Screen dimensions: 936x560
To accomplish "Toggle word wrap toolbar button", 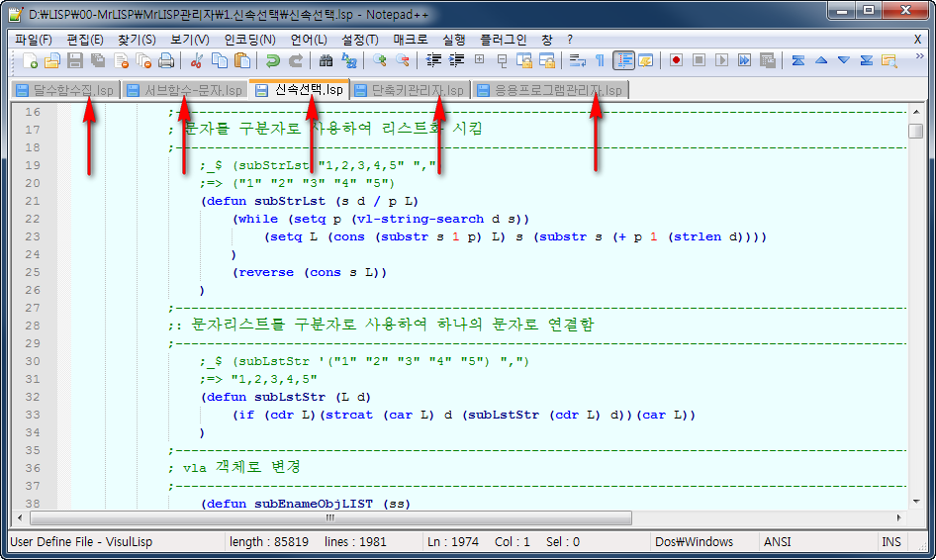I will tap(578, 60).
